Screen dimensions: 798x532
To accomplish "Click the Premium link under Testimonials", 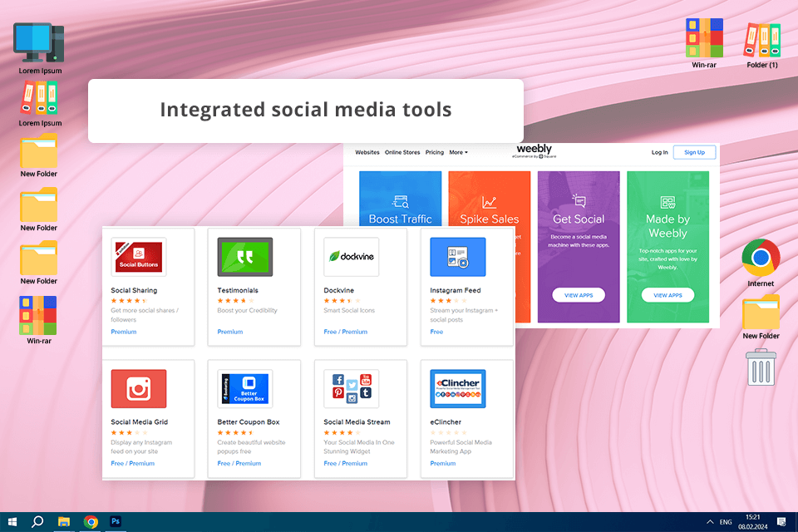I will [230, 332].
